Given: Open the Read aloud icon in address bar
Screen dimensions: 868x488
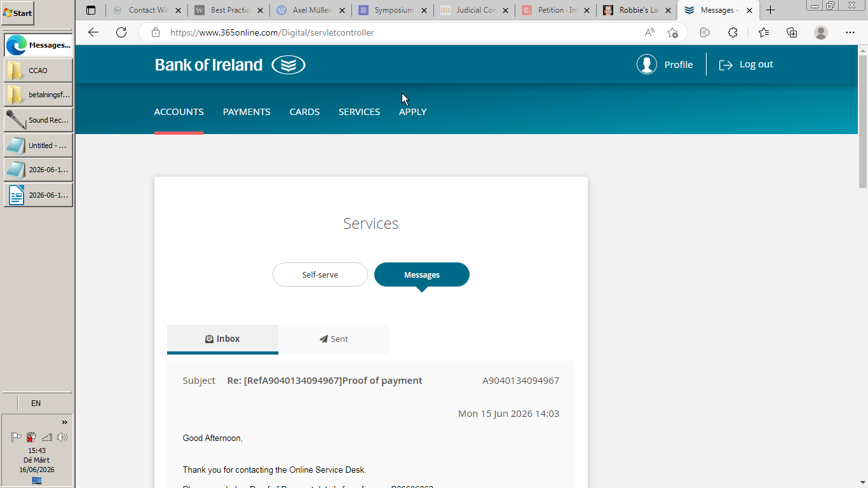Looking at the screenshot, I should [x=649, y=32].
